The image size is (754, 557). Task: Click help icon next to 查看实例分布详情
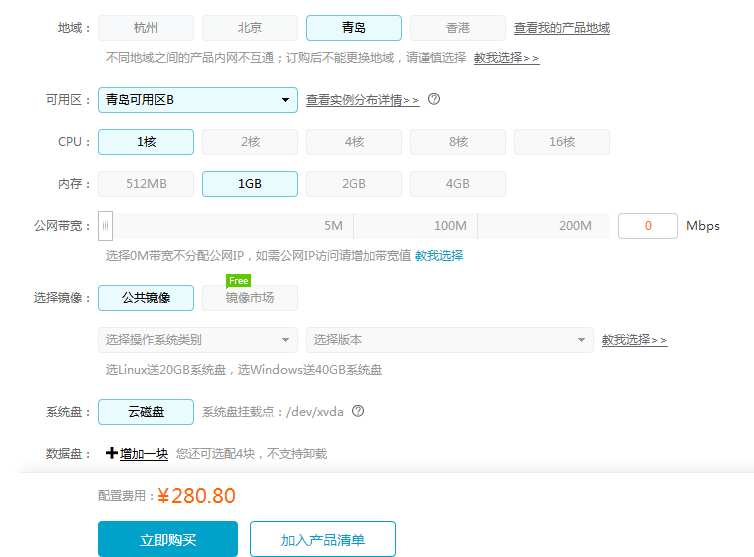[434, 99]
